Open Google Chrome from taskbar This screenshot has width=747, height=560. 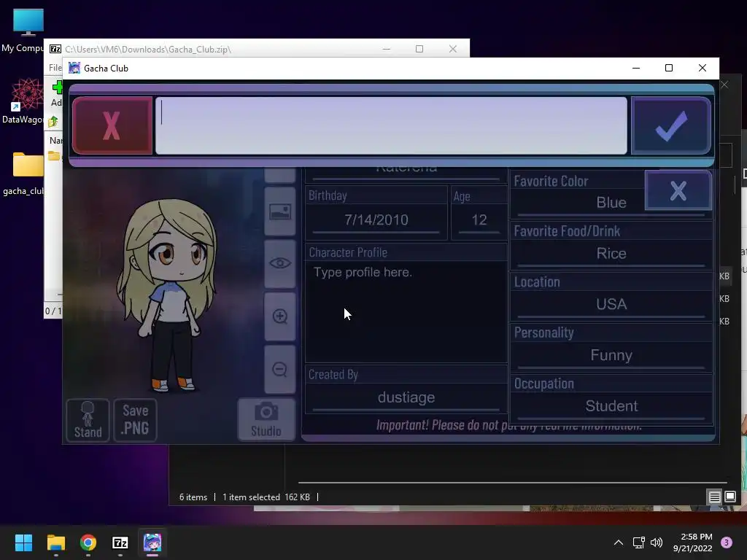88,542
